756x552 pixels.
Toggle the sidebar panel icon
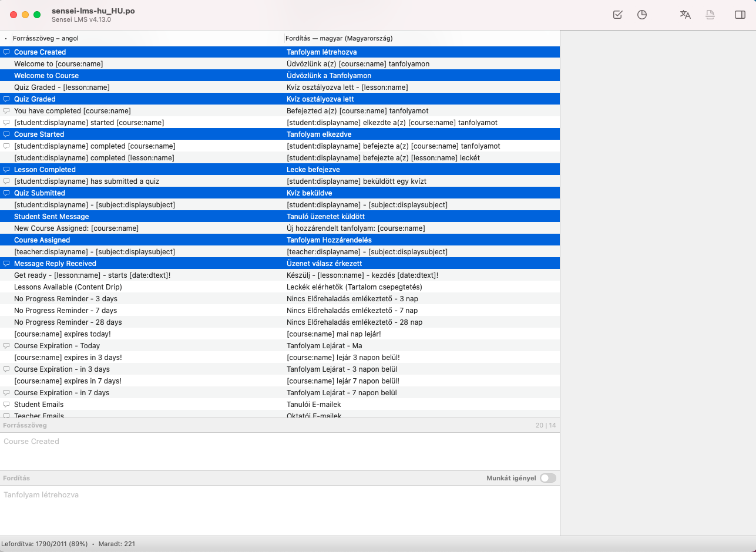(x=740, y=15)
